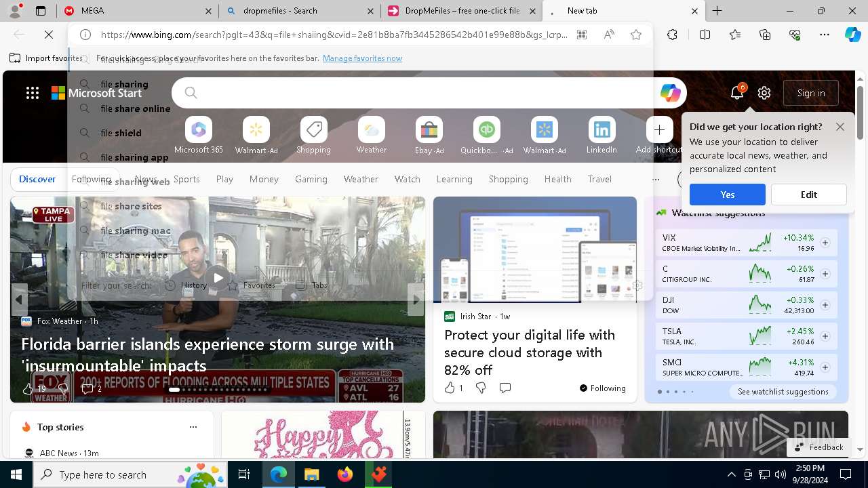
Task: Open Microsoft 365 shortcut tile
Action: click(x=198, y=136)
